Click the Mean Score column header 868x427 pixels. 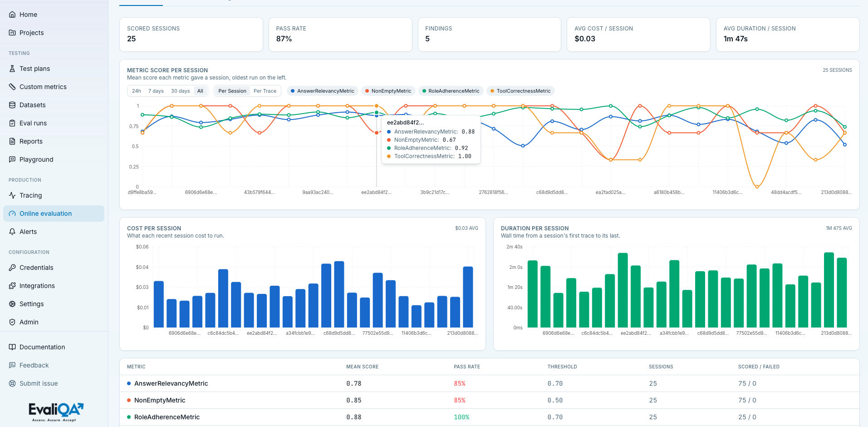click(x=362, y=367)
